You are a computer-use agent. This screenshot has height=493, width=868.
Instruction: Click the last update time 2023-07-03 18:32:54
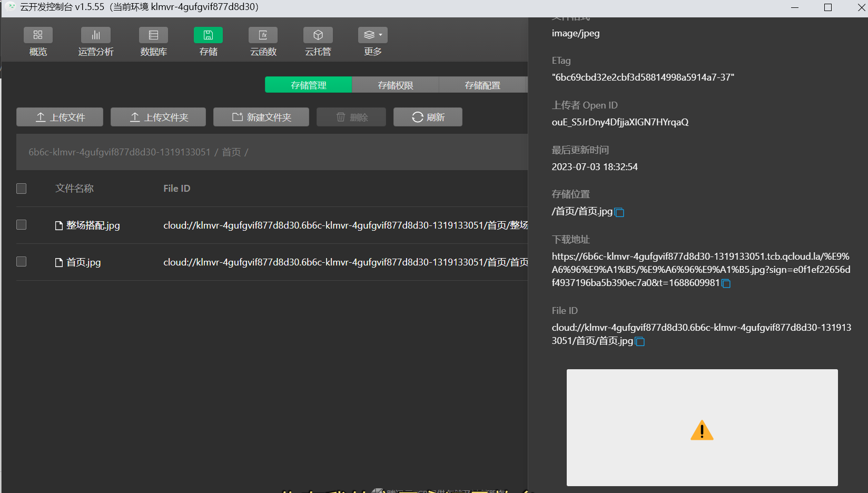click(x=595, y=167)
